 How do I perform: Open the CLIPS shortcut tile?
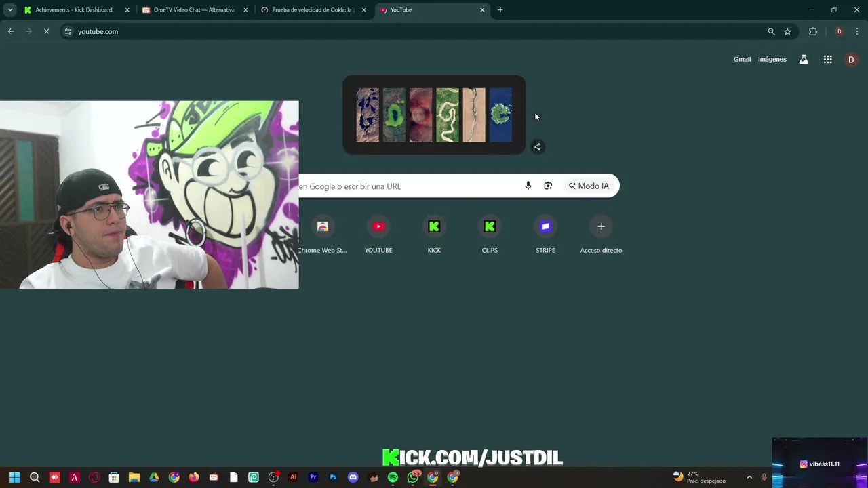point(490,236)
